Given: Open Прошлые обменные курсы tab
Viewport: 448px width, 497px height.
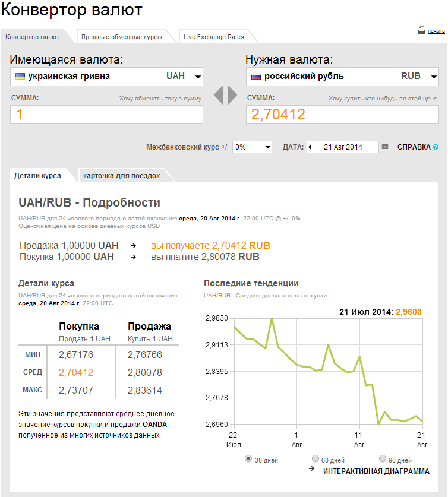Looking at the screenshot, I should click(122, 37).
